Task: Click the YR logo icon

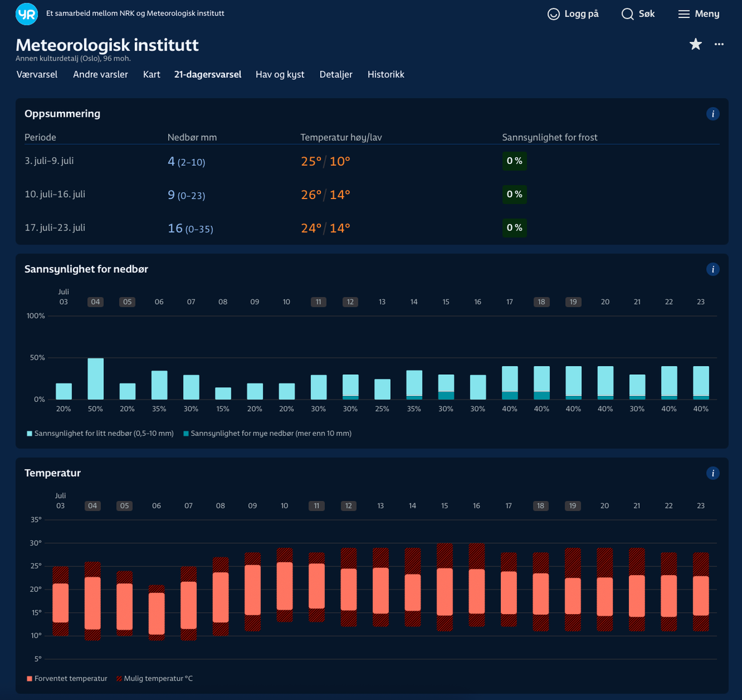Action: click(27, 14)
